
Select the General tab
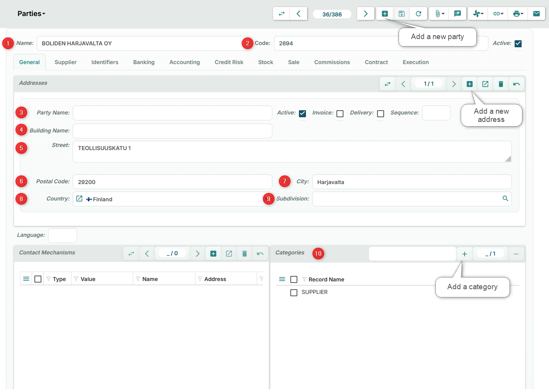pos(29,62)
